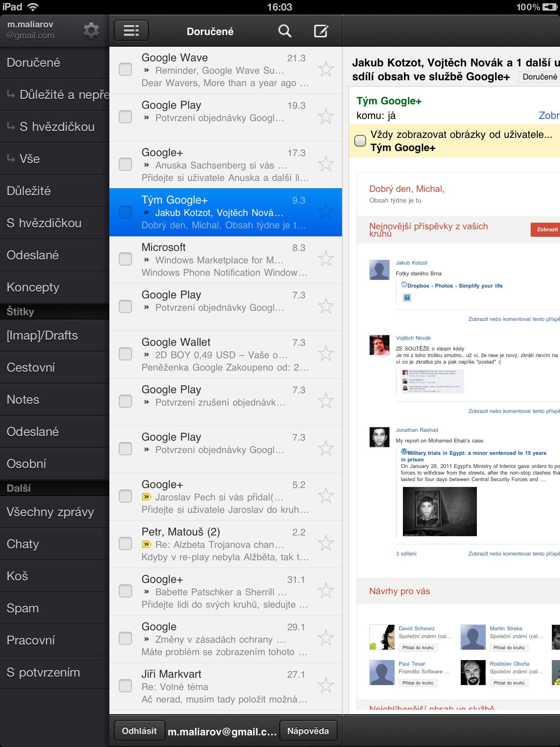
Task: Open the Egypt article black-and-white photo
Action: [x=440, y=511]
